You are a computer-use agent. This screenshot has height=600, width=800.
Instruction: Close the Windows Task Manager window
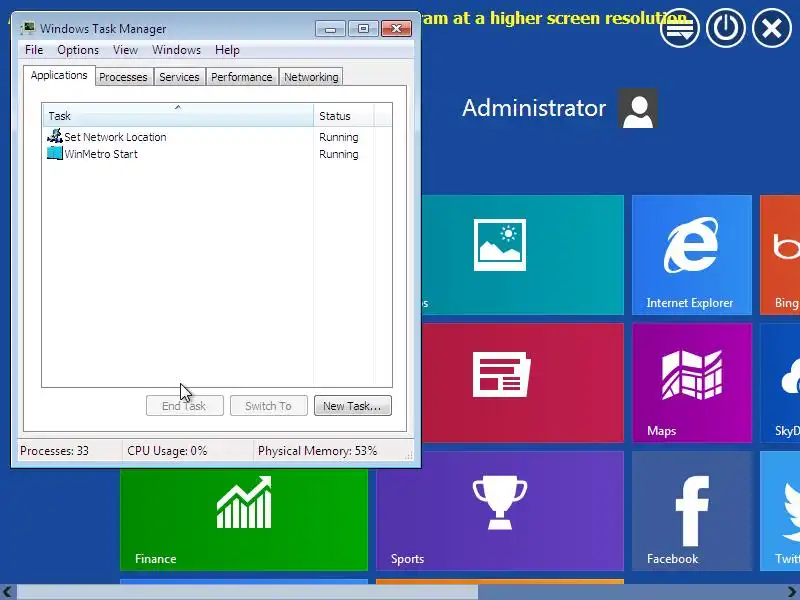396,29
